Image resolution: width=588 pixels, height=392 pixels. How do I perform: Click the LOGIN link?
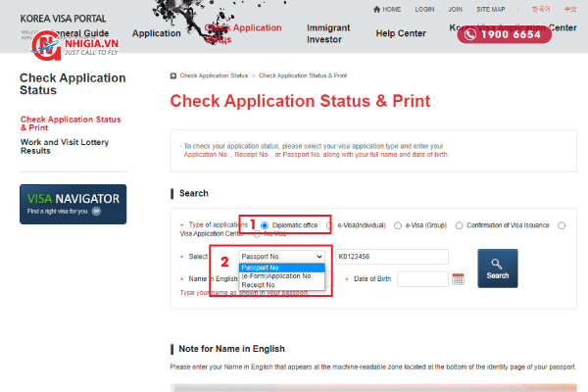tap(424, 9)
